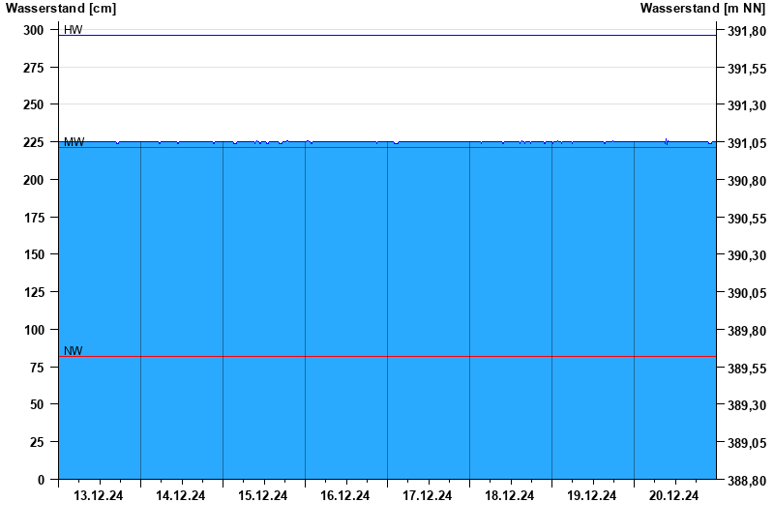Select the 20.12.24 date label
774x532 pixels.
674,496
